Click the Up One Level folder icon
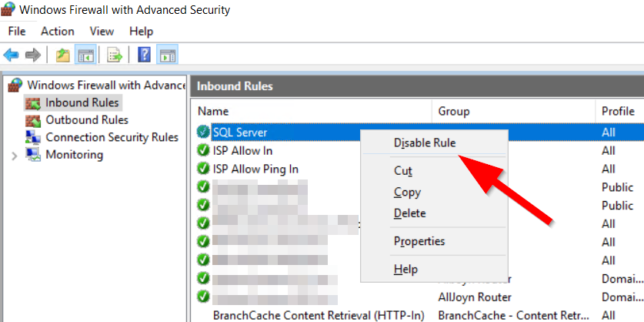644x322 pixels. coord(63,55)
